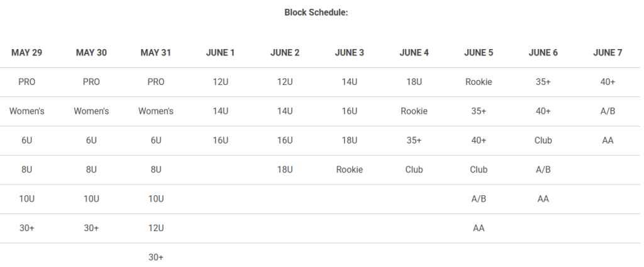
Task: Click 16U in the JUNE 1 column
Action: pyautogui.click(x=220, y=140)
